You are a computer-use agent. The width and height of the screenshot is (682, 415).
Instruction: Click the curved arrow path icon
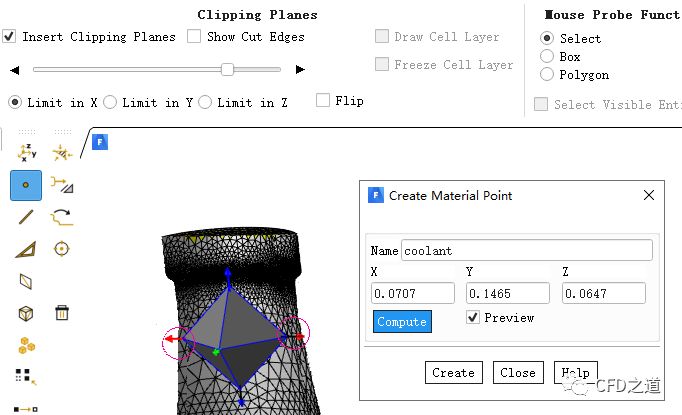(62, 217)
